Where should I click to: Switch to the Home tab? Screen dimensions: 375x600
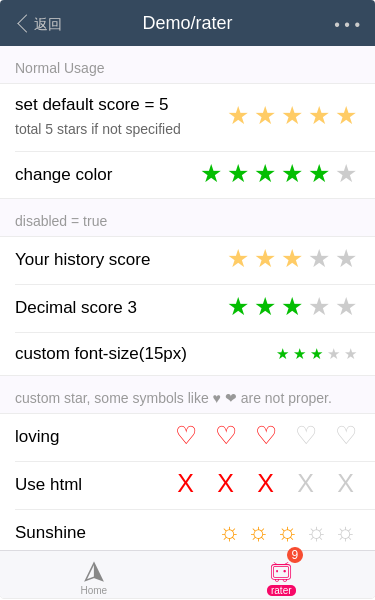(94, 578)
